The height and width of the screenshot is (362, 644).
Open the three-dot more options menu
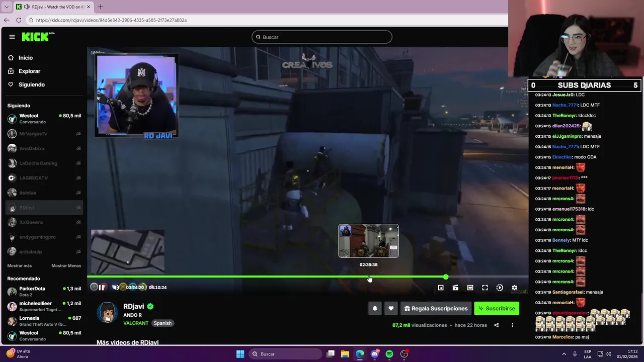[x=512, y=325]
